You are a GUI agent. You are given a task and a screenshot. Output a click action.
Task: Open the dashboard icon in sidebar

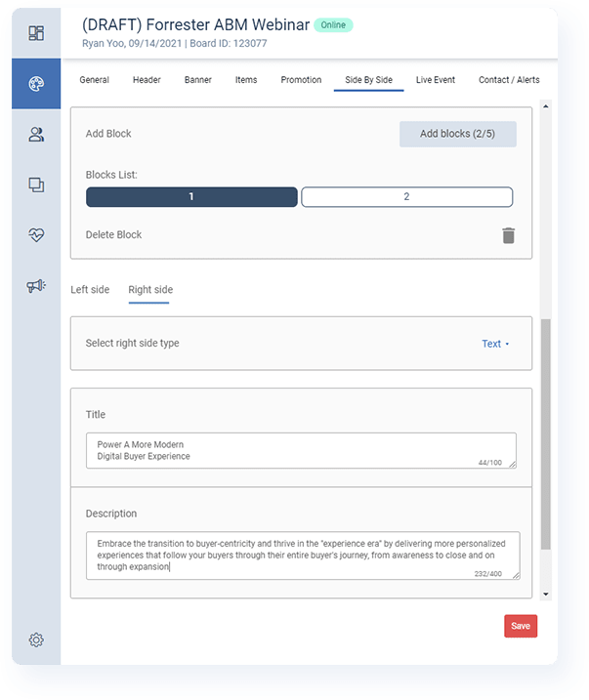coord(36,33)
